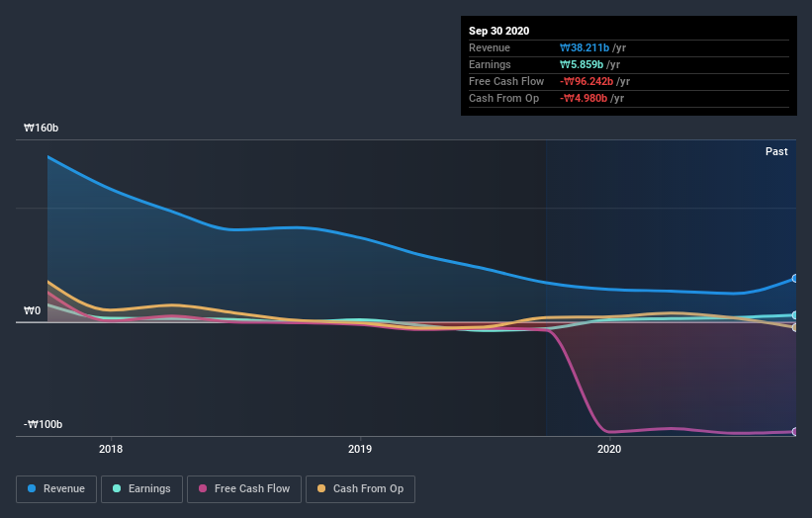Click the ₩0 y-axis label
The height and width of the screenshot is (518, 812).
(32, 310)
